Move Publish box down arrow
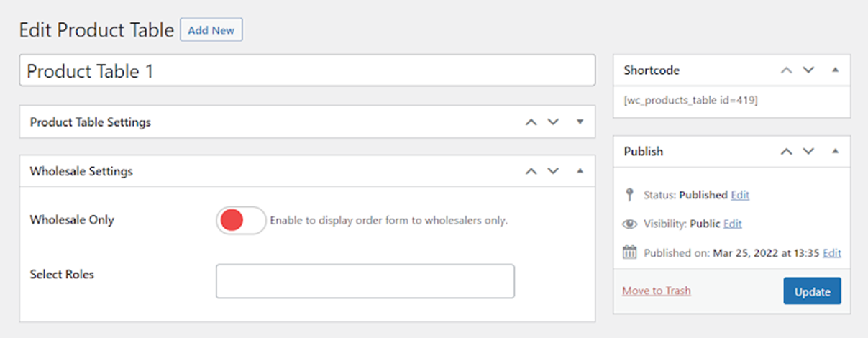The width and height of the screenshot is (868, 338). tap(808, 151)
